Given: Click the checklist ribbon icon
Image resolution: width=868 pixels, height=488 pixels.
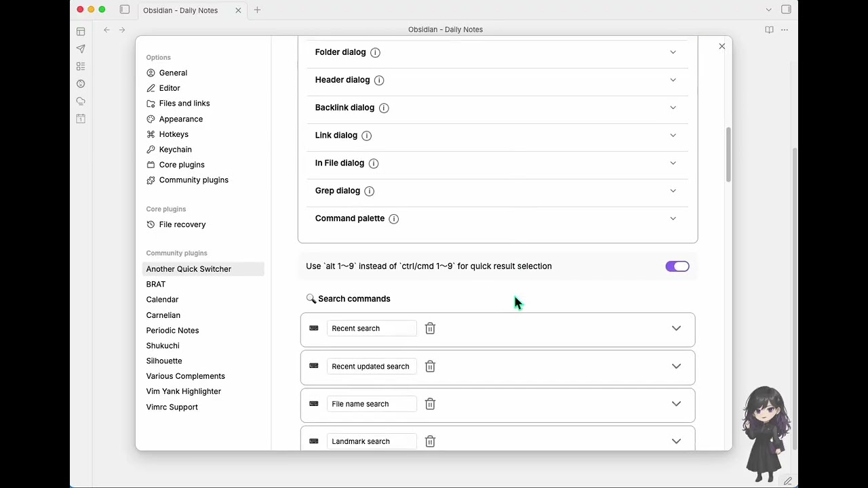Looking at the screenshot, I should click(x=81, y=66).
